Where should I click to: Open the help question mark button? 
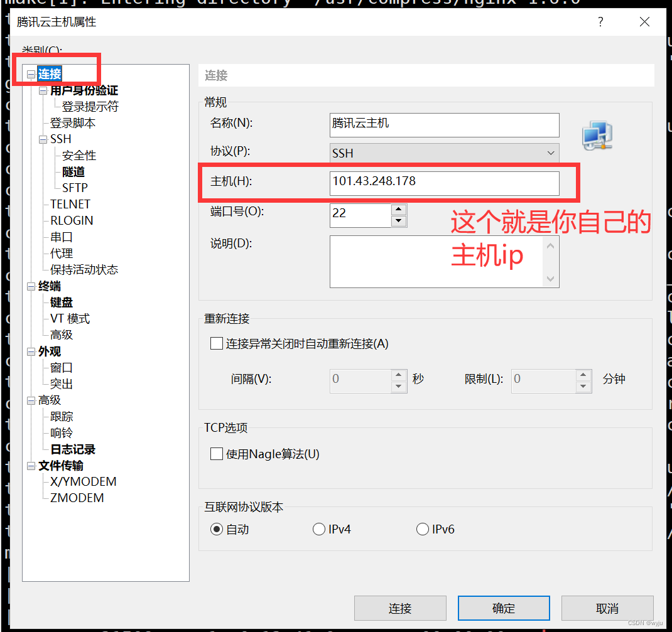coord(600,22)
